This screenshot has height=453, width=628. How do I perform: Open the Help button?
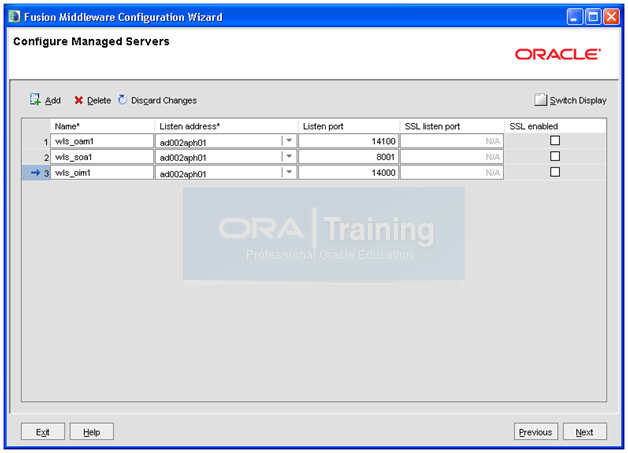92,432
